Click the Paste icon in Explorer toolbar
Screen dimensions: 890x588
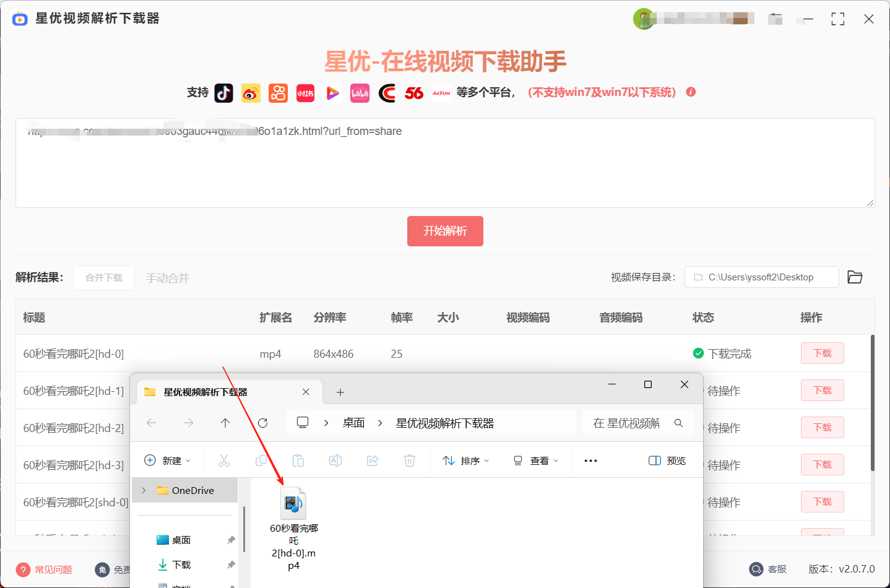298,460
